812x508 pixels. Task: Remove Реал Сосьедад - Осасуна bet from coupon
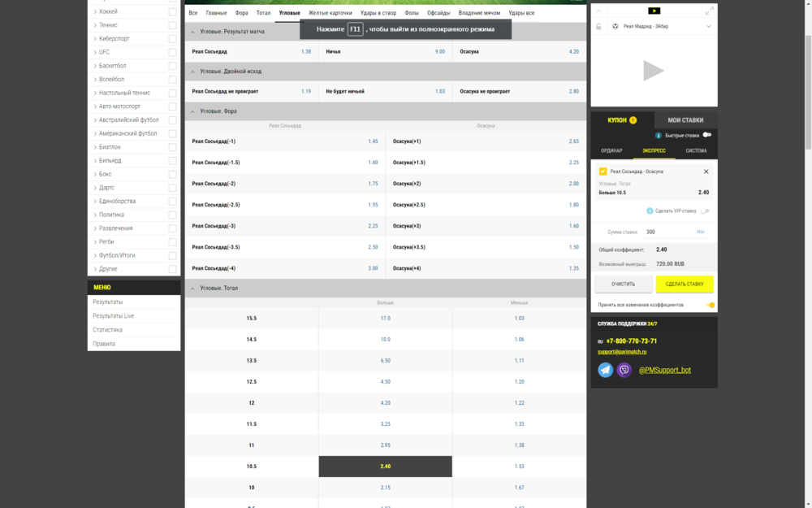[x=706, y=172]
